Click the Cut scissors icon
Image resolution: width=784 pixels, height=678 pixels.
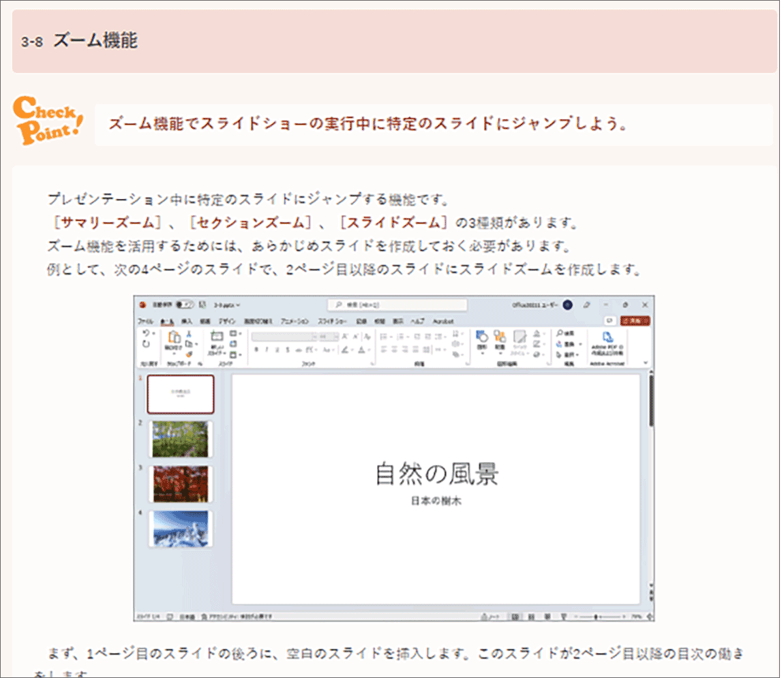189,334
